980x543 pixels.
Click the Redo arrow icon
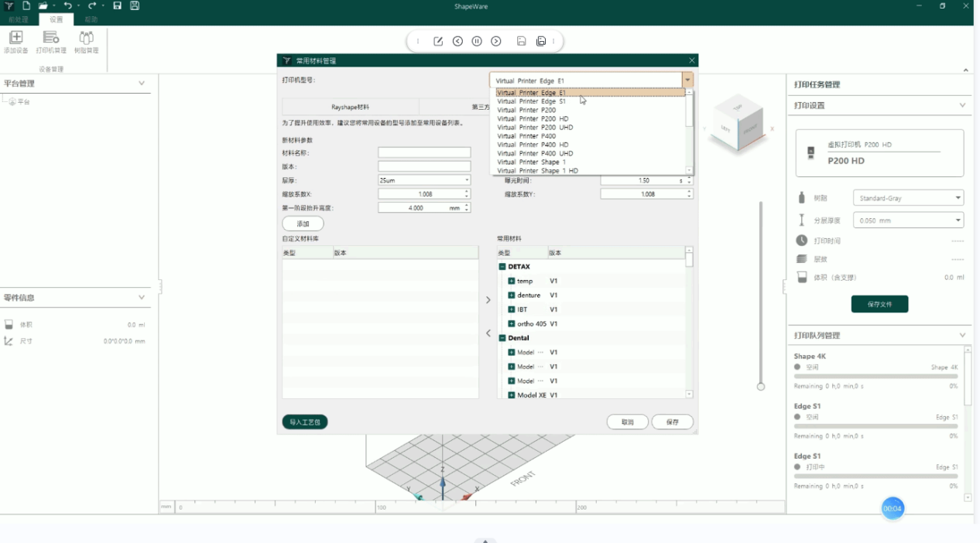(x=92, y=6)
